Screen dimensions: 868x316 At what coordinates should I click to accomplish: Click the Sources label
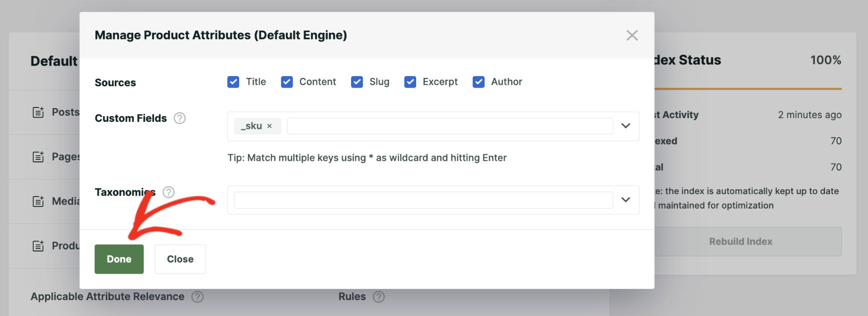tap(115, 82)
